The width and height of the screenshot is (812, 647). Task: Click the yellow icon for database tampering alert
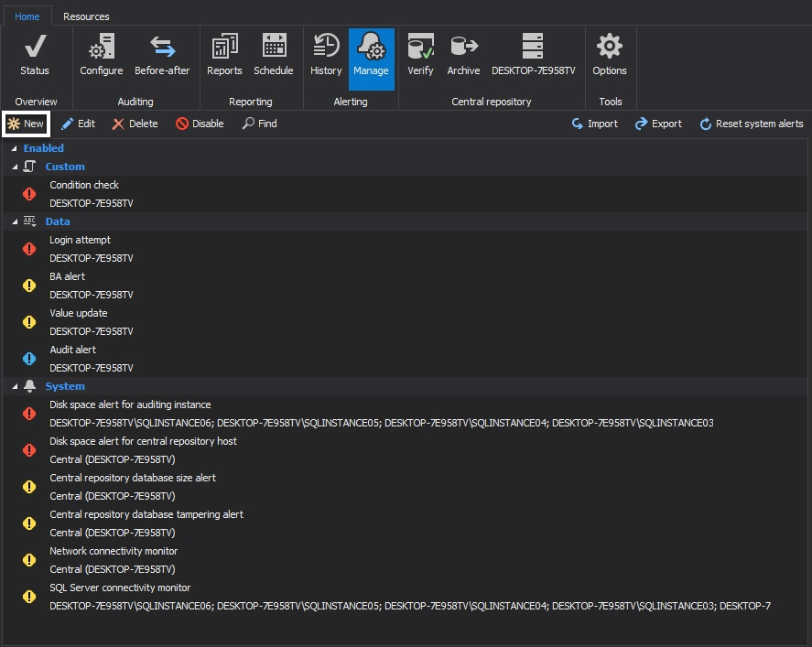tap(29, 523)
